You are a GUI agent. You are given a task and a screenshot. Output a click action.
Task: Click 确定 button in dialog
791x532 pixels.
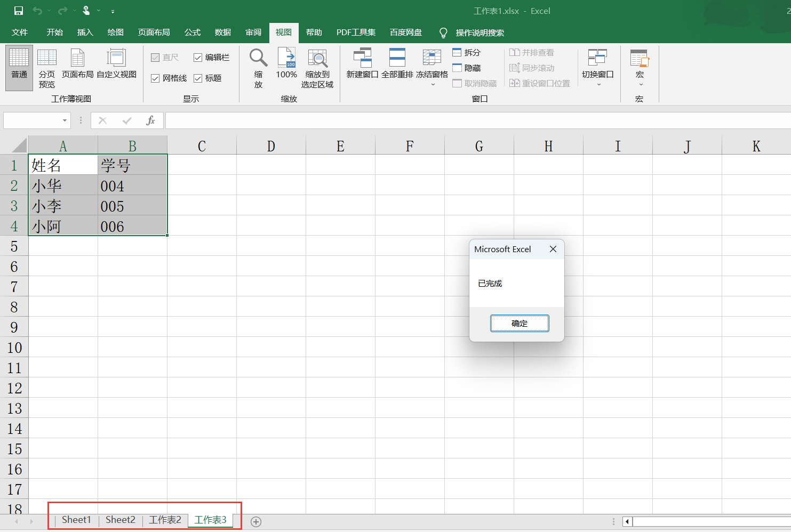[x=520, y=323]
